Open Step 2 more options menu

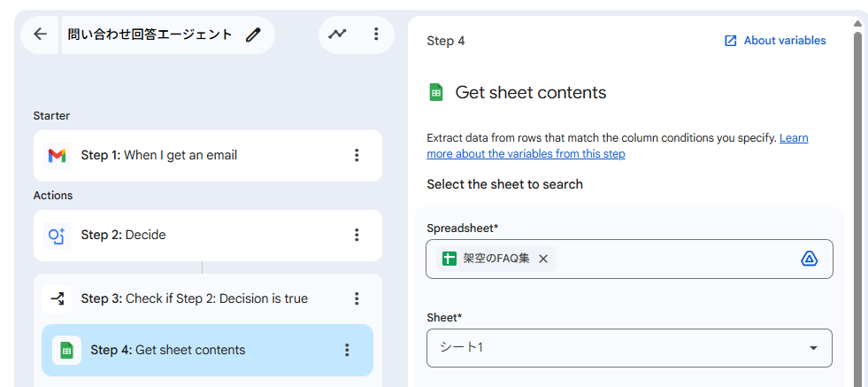click(x=357, y=236)
